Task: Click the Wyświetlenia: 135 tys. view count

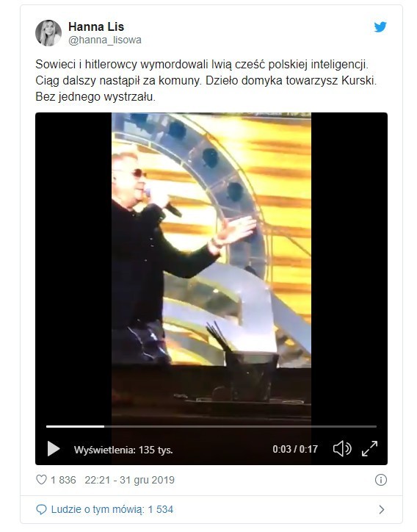Action: [x=123, y=450]
